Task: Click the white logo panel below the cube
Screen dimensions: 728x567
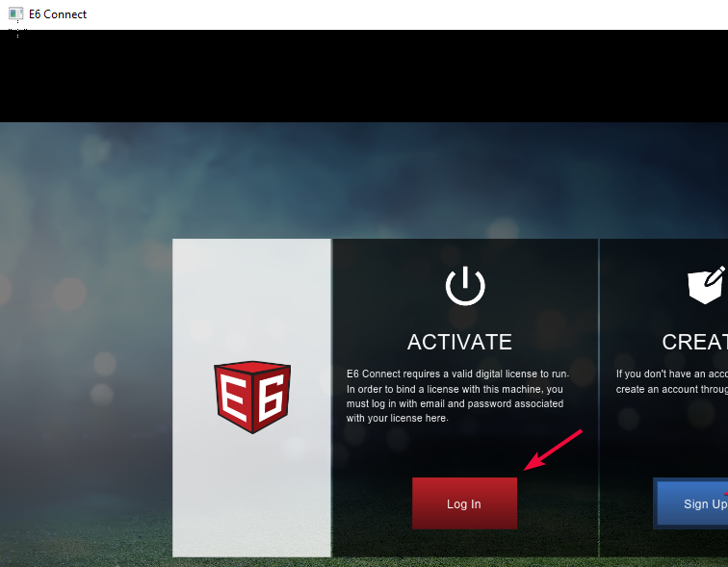Action: (251, 494)
